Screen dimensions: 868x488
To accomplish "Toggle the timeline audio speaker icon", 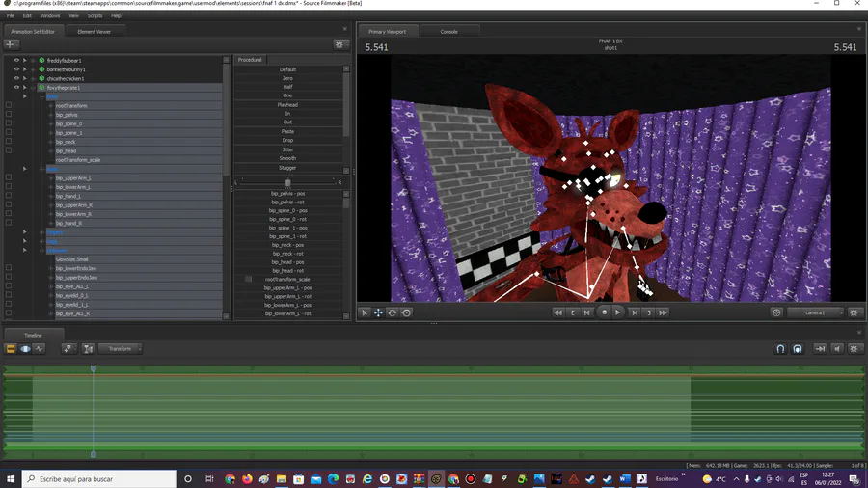I will tap(837, 348).
